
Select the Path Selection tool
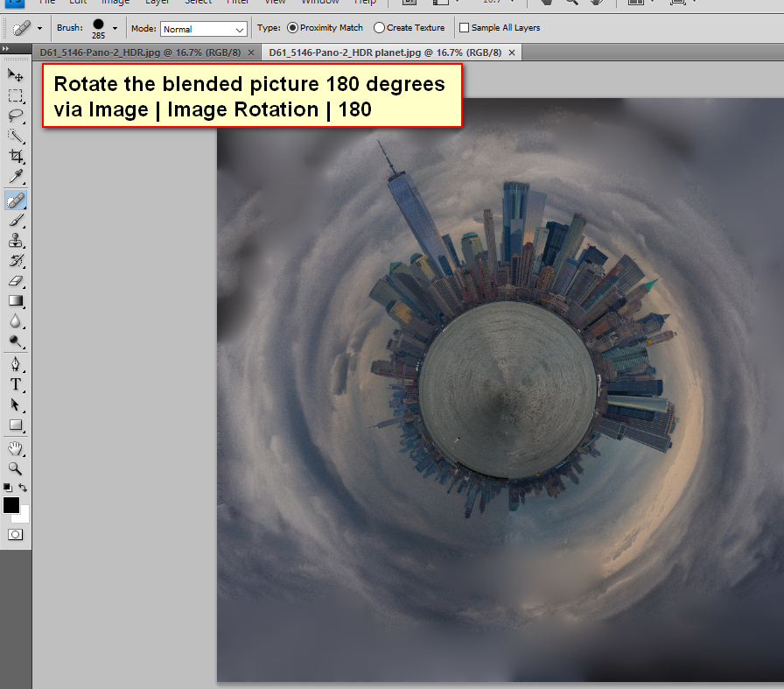click(x=16, y=404)
